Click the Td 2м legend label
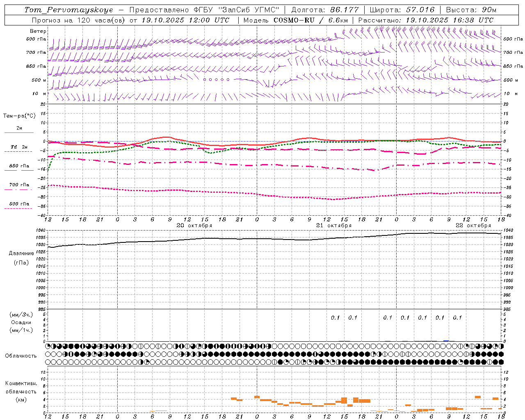This screenshot has height=420, width=525. (19, 147)
